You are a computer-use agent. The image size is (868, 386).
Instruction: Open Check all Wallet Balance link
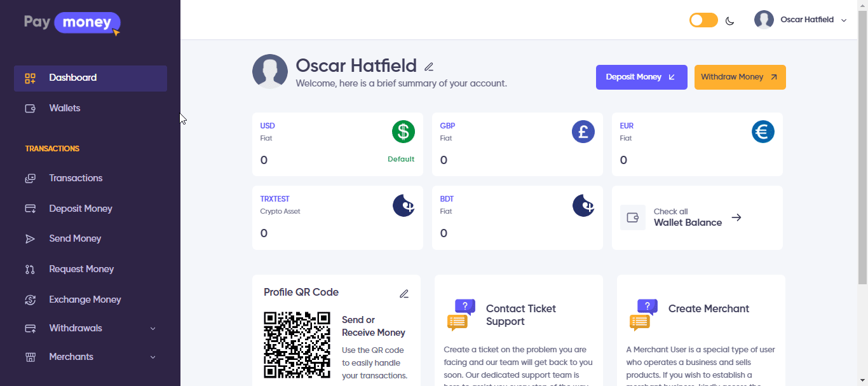[697, 217]
